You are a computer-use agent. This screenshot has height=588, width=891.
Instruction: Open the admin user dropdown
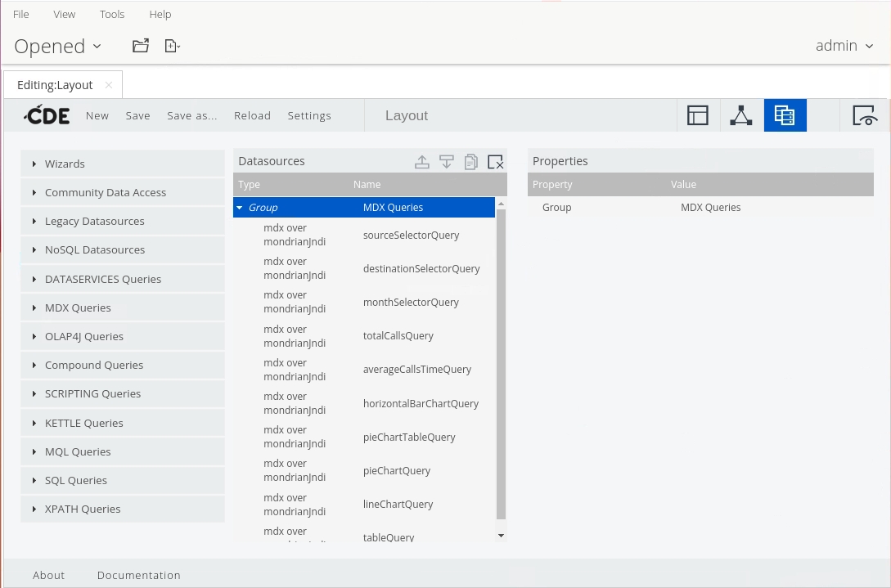click(844, 46)
